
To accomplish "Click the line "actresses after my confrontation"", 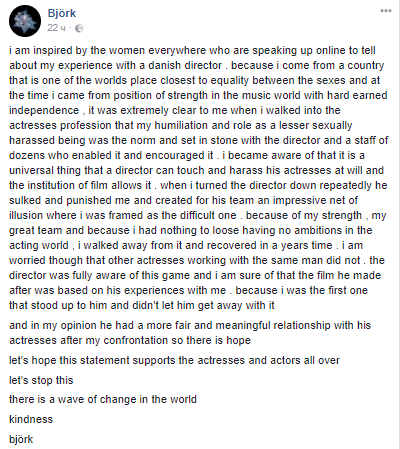I will click(130, 340).
